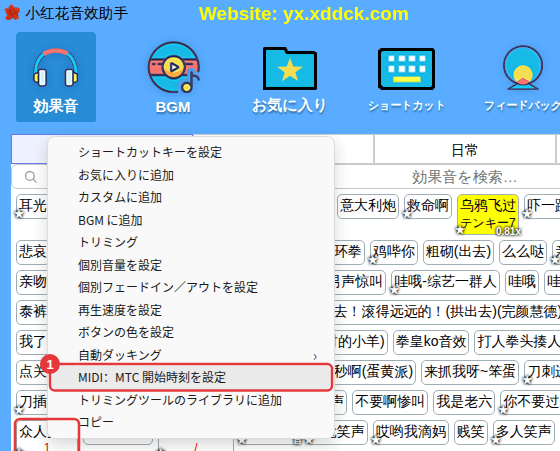Viewport: 560px width, 451px height.
Task: Play the 哇哦 sound button
Action: click(x=522, y=282)
